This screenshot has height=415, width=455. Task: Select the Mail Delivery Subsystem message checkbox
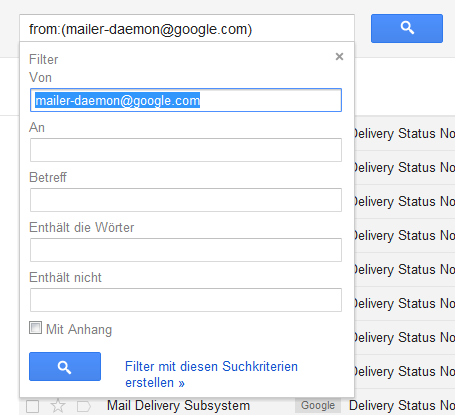33,406
